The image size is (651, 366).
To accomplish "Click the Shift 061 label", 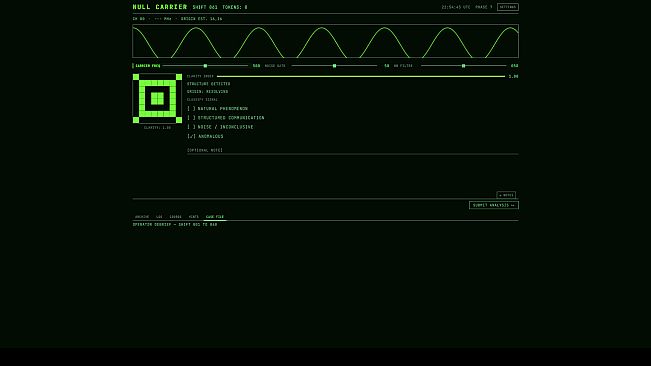I will 205,7.
